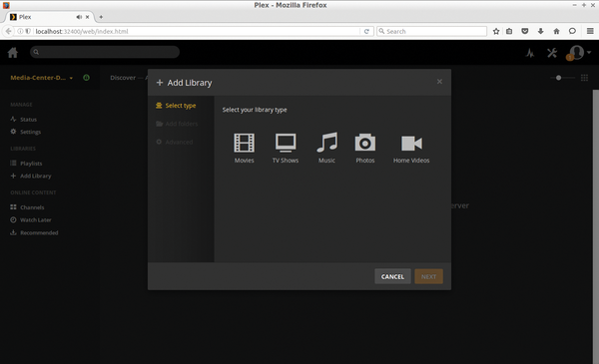
Task: Choose the Home Videos library type
Action: (x=411, y=149)
